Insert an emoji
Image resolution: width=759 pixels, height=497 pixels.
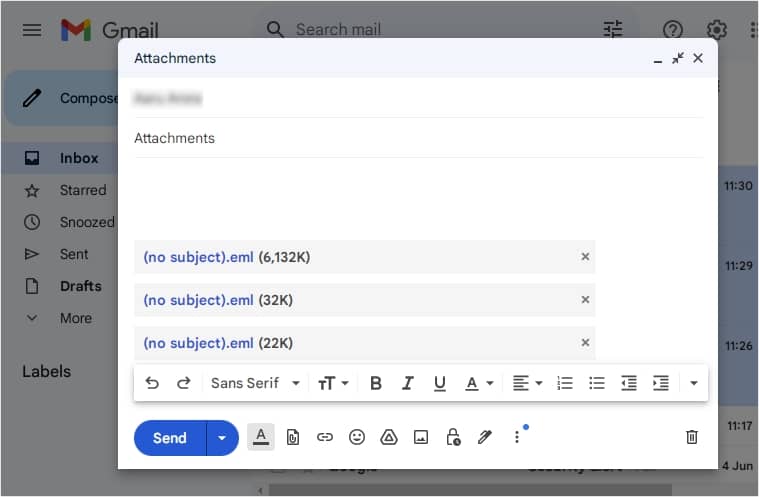tap(357, 437)
